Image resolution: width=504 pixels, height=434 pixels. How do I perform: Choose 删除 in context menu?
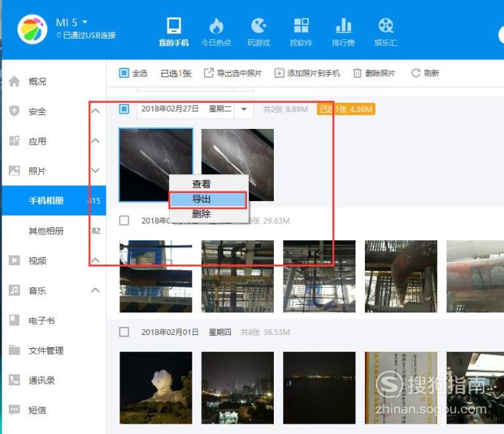(x=209, y=214)
